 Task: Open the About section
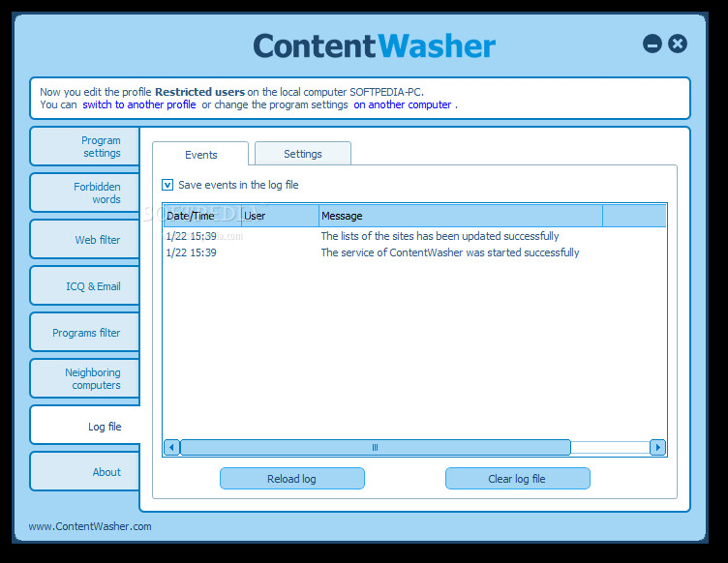coord(84,472)
